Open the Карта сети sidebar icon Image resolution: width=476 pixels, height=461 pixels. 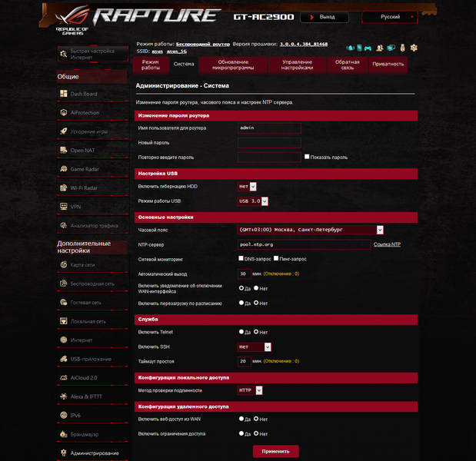(x=64, y=265)
